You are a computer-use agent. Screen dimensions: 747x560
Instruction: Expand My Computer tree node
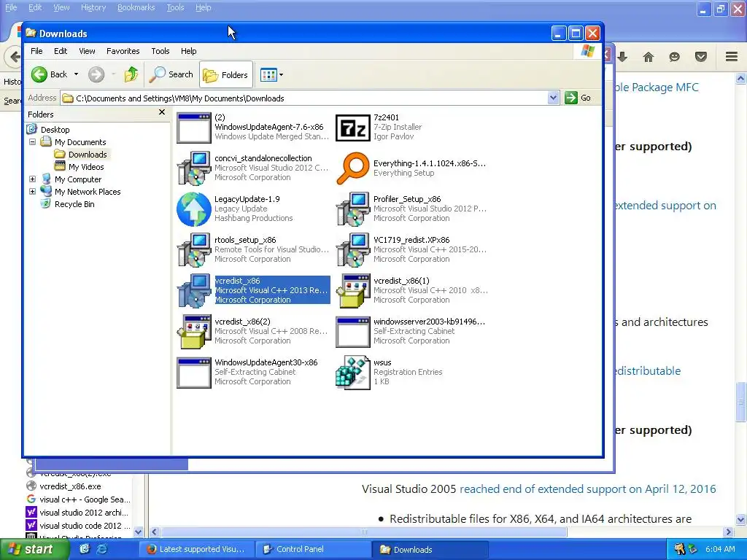click(32, 179)
